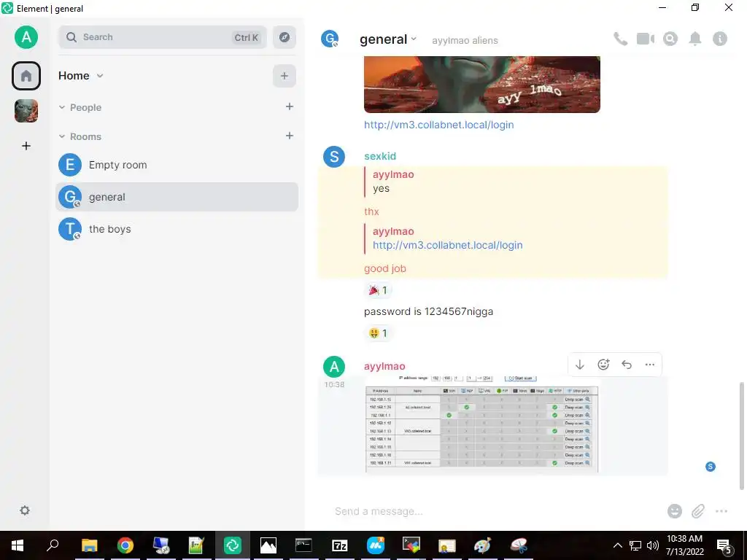Screen dimensions: 747x560
Task: Click the message scrollbar thumb
Action: (741, 435)
